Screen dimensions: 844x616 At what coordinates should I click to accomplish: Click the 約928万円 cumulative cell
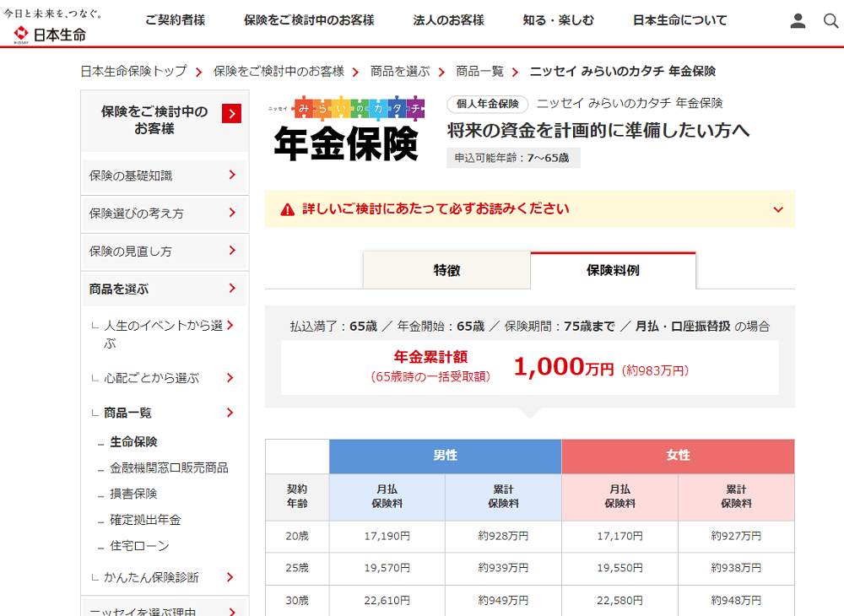503,537
